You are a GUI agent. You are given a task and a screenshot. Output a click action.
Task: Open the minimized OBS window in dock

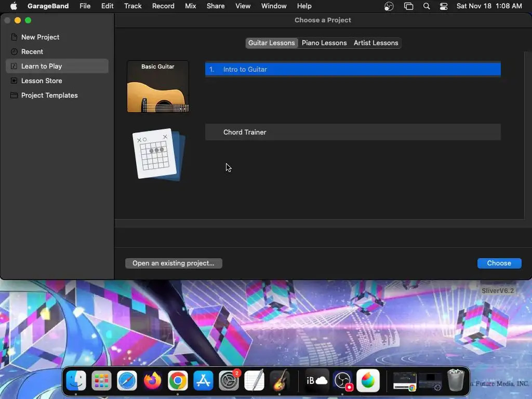coord(430,381)
